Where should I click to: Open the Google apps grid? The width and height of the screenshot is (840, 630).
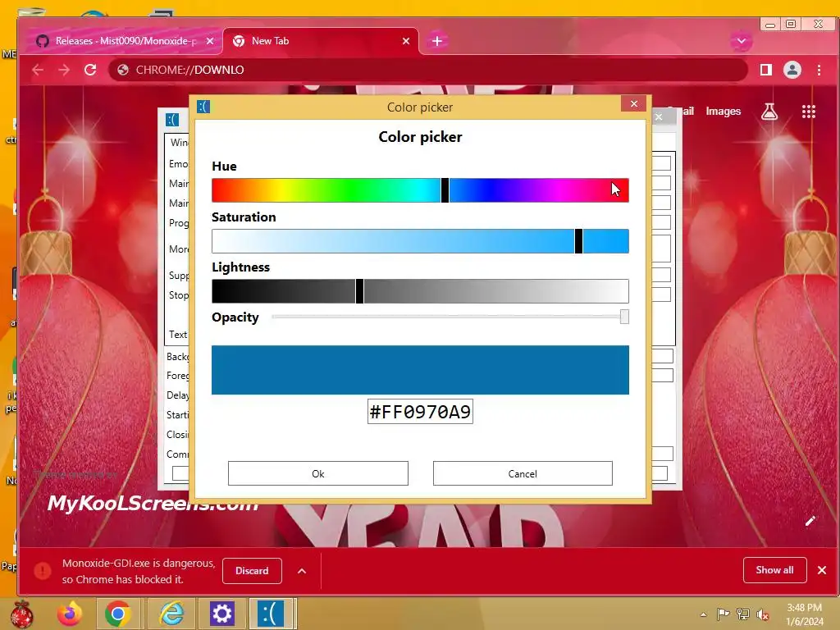pos(808,112)
